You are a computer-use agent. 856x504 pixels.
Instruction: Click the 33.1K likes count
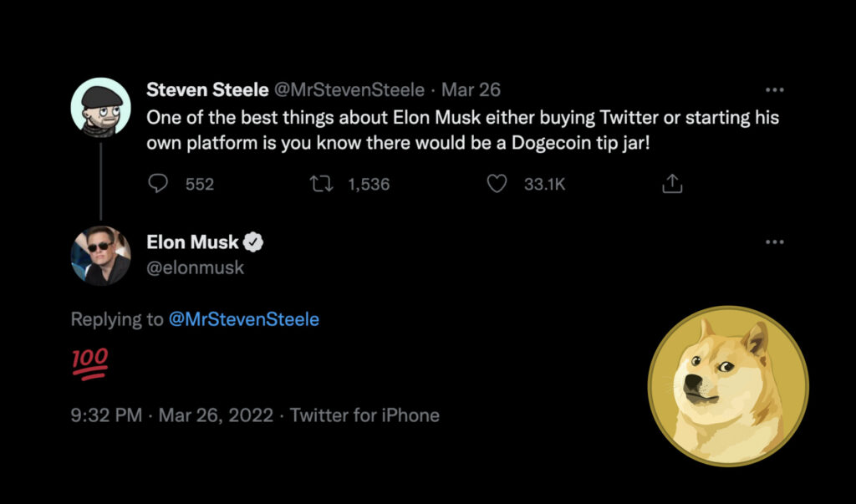pos(544,185)
